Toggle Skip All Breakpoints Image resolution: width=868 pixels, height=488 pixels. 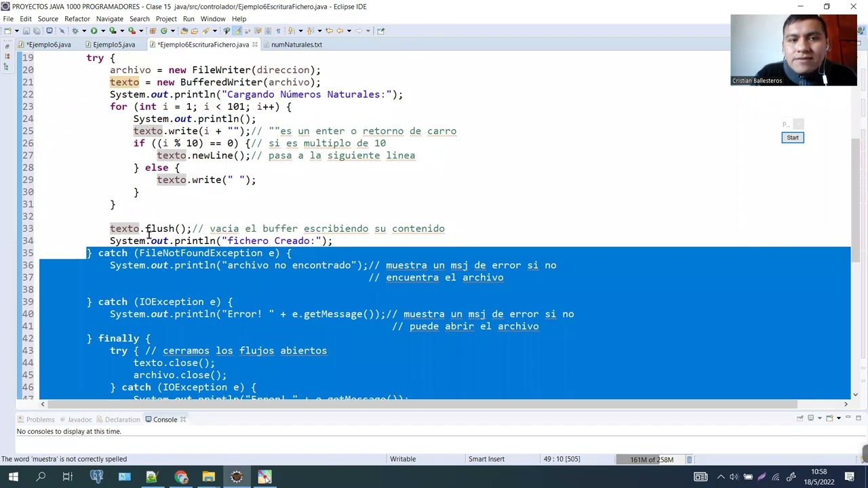[62, 30]
